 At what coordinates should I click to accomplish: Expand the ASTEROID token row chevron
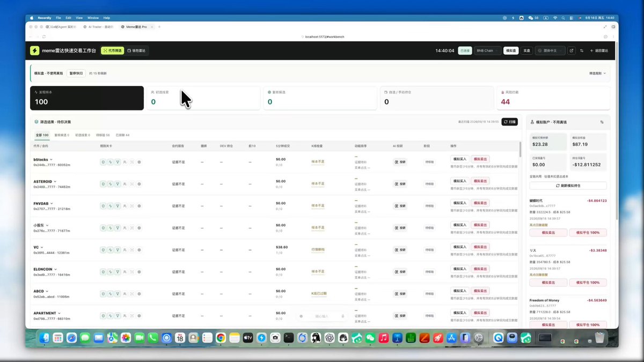56,181
